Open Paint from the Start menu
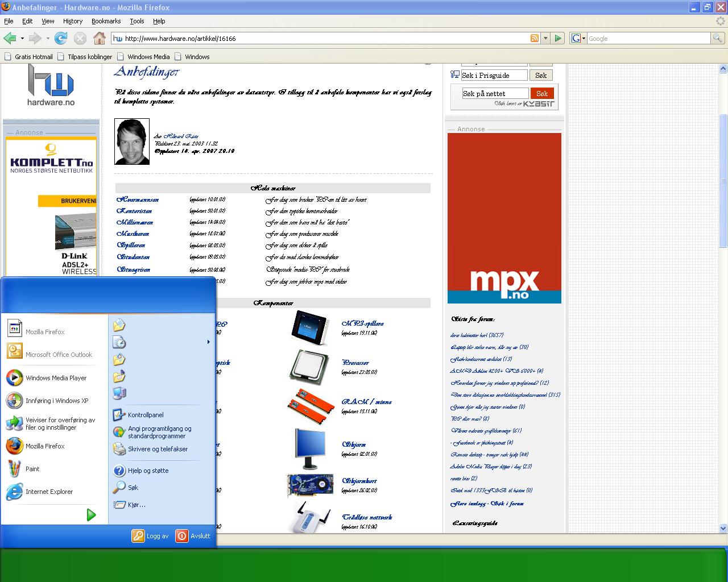728x582 pixels. click(x=54, y=469)
